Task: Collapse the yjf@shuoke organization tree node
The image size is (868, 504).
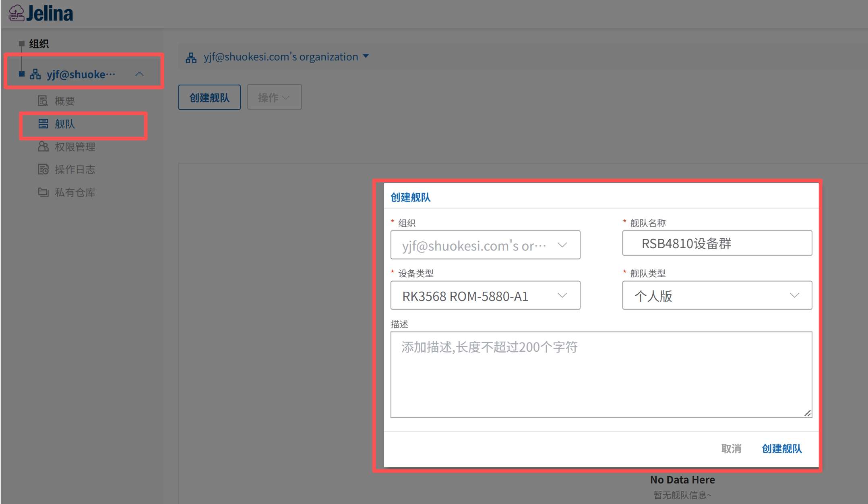Action: pyautogui.click(x=140, y=74)
